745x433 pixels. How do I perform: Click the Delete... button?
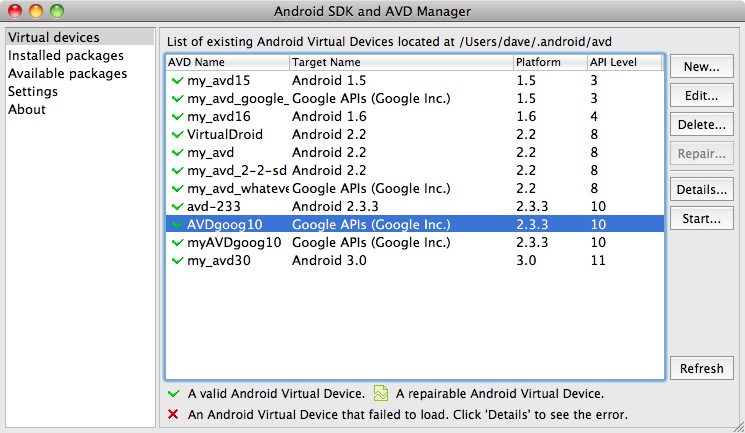click(701, 125)
